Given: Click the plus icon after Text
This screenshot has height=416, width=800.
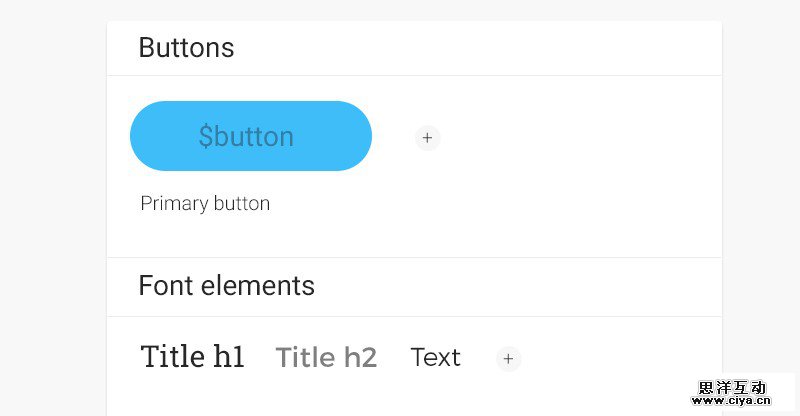Looking at the screenshot, I should click(509, 358).
